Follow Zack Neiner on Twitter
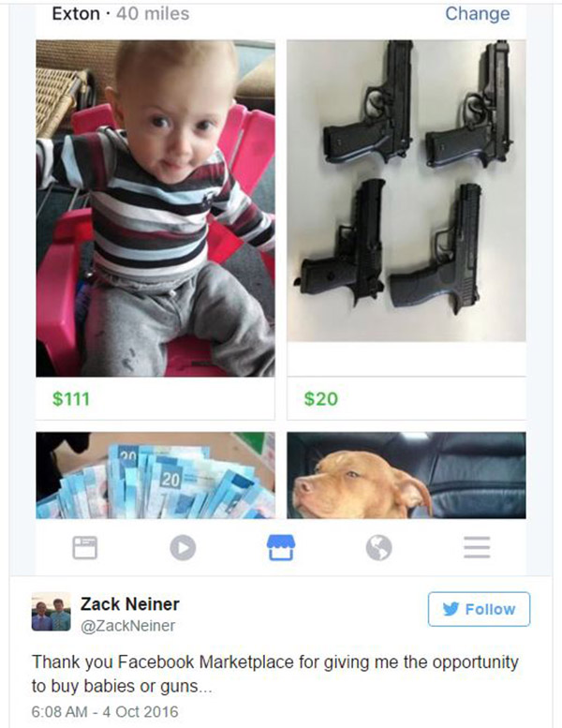Screen dimensions: 562x728 click(479, 609)
